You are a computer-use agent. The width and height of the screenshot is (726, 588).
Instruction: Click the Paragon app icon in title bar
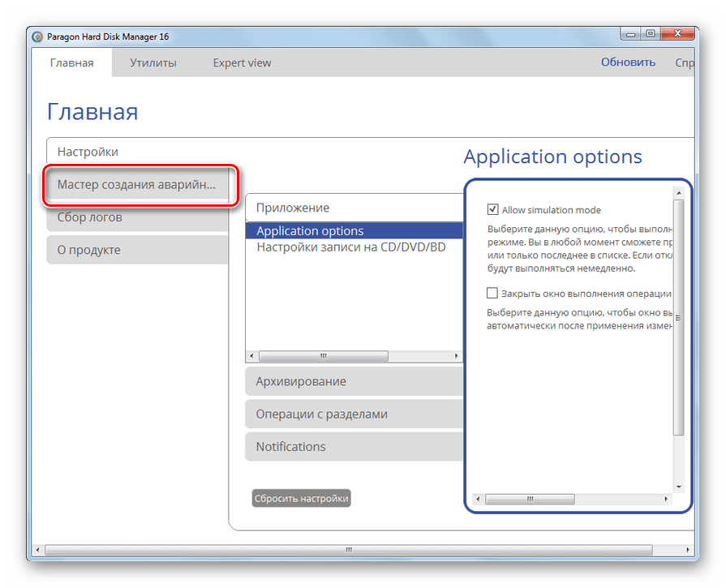[37, 36]
